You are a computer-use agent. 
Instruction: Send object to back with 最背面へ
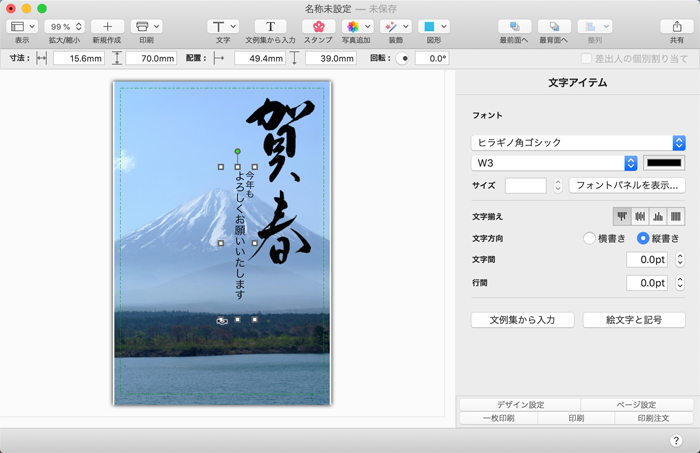click(554, 26)
